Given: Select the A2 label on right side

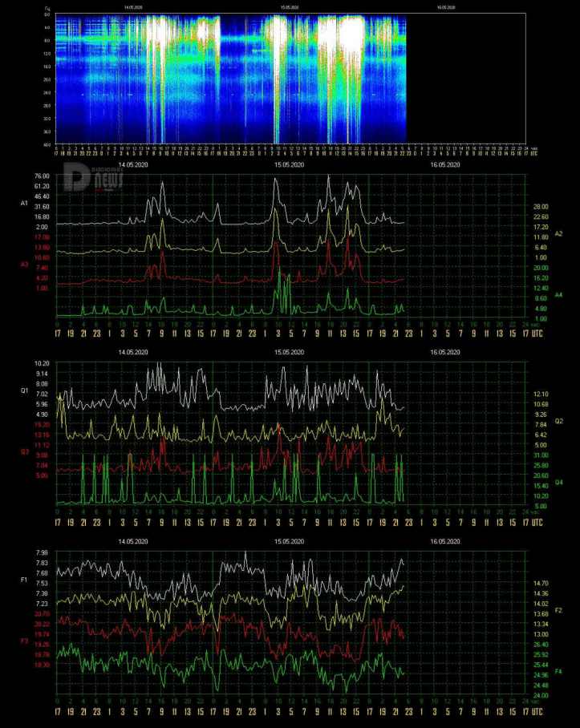Looking at the screenshot, I should point(559,233).
